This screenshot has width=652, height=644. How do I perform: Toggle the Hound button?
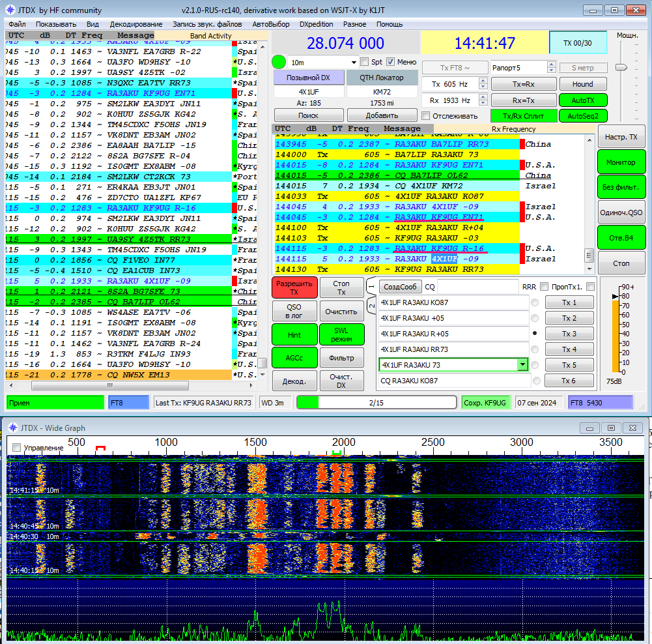[x=582, y=84]
